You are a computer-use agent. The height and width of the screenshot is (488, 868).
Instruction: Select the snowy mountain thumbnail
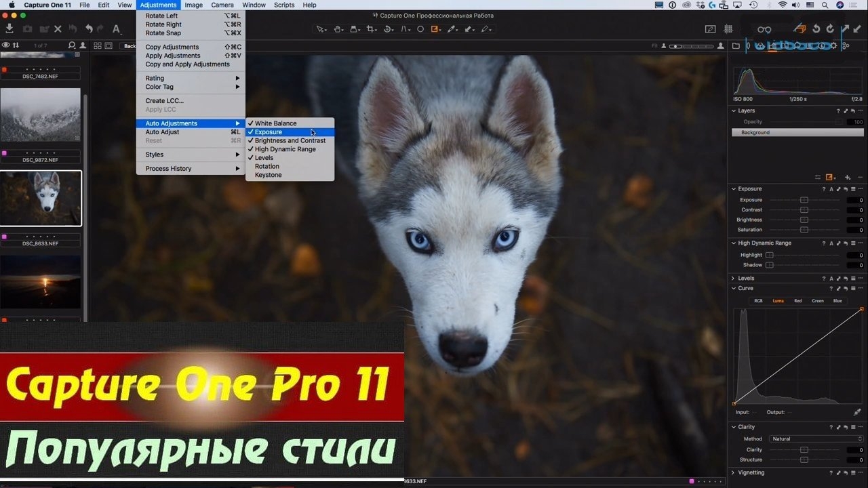click(x=40, y=115)
